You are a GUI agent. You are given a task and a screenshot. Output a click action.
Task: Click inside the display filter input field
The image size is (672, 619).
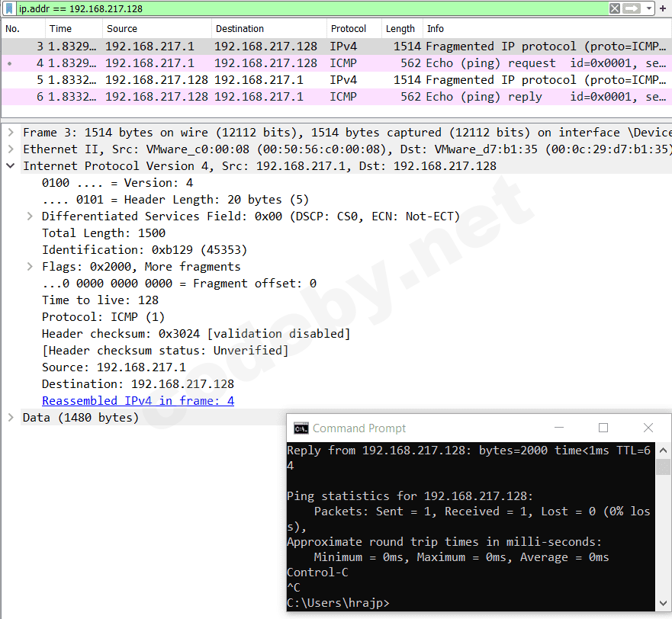pyautogui.click(x=229, y=7)
